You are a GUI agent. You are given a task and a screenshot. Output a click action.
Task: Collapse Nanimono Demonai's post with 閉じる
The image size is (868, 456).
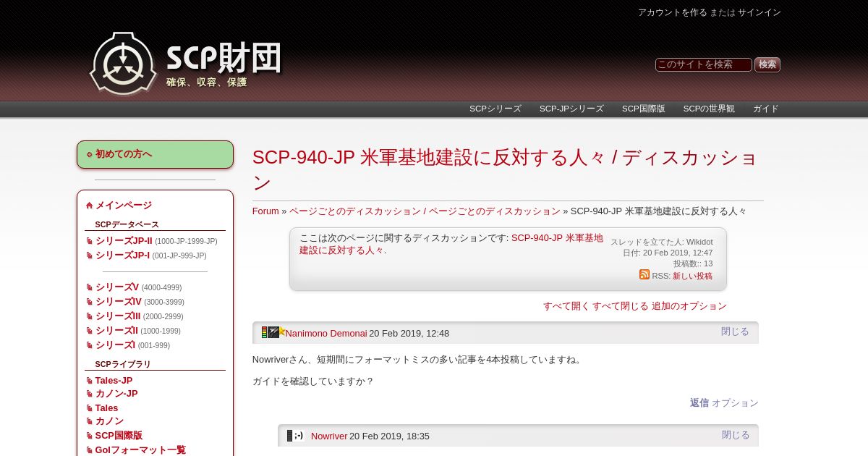(735, 332)
